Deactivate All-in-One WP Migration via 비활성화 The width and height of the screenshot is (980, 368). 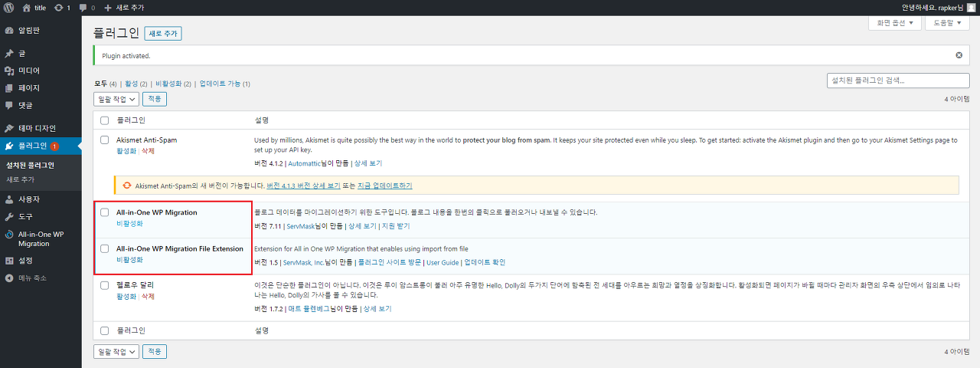[129, 224]
